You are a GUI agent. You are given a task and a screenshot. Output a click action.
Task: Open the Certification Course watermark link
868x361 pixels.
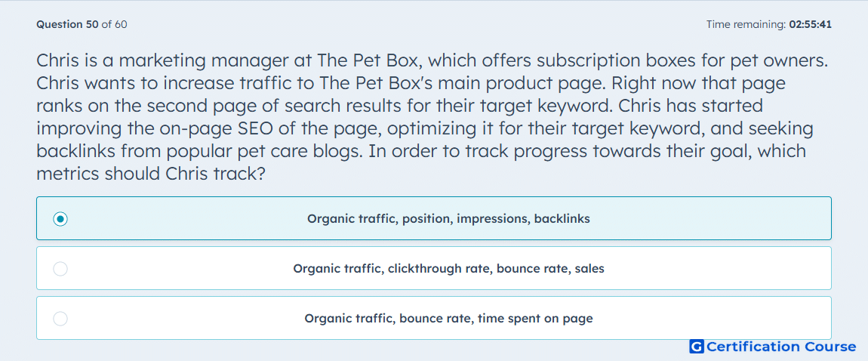pos(773,347)
